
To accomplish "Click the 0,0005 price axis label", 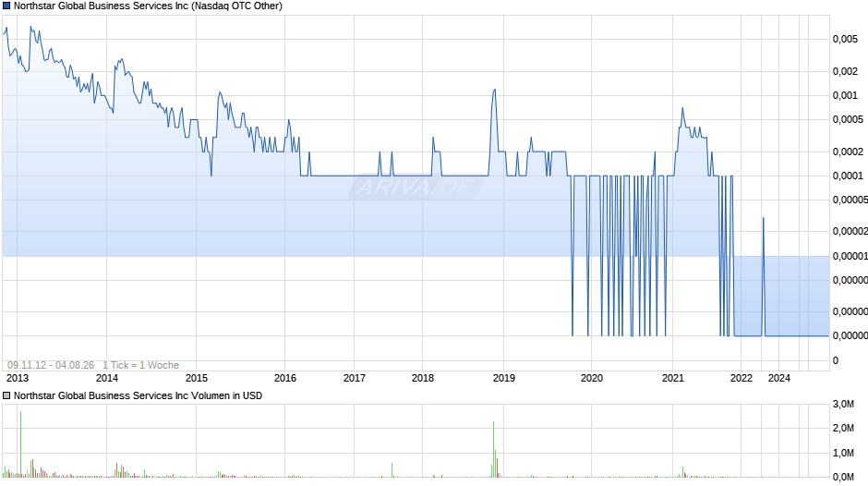I will [x=848, y=120].
